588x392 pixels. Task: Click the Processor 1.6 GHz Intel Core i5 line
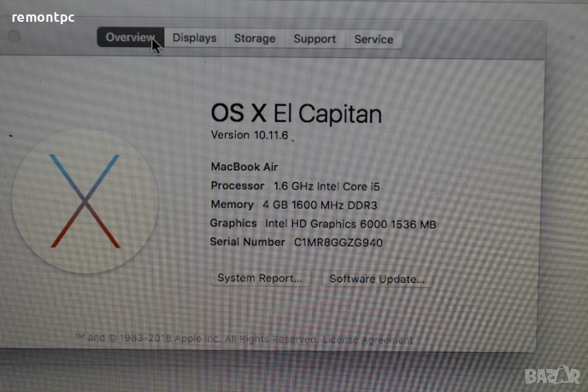[x=295, y=187]
